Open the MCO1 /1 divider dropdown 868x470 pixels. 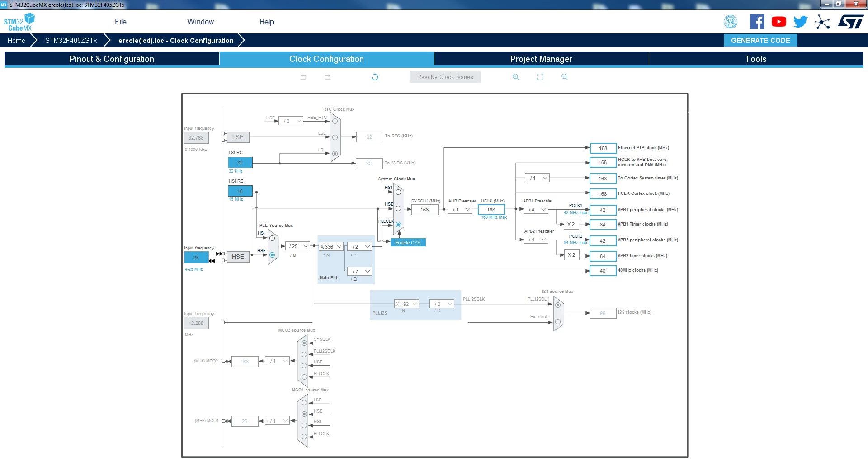click(277, 421)
